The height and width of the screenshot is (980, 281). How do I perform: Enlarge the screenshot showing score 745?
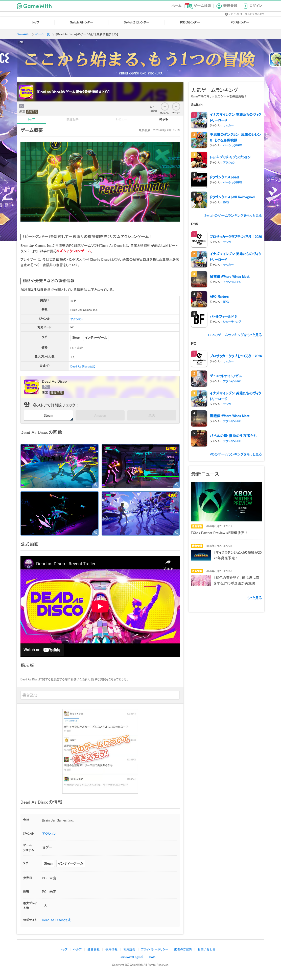click(x=59, y=466)
